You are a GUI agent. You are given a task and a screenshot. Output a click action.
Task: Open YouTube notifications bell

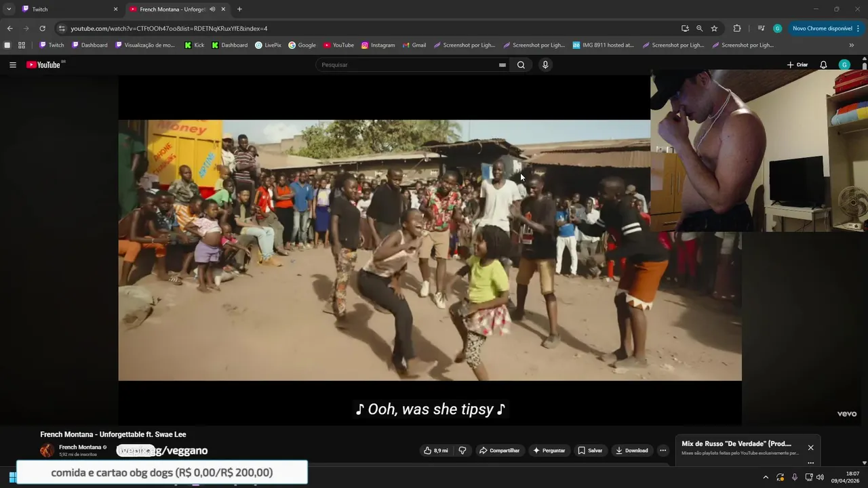(x=823, y=65)
